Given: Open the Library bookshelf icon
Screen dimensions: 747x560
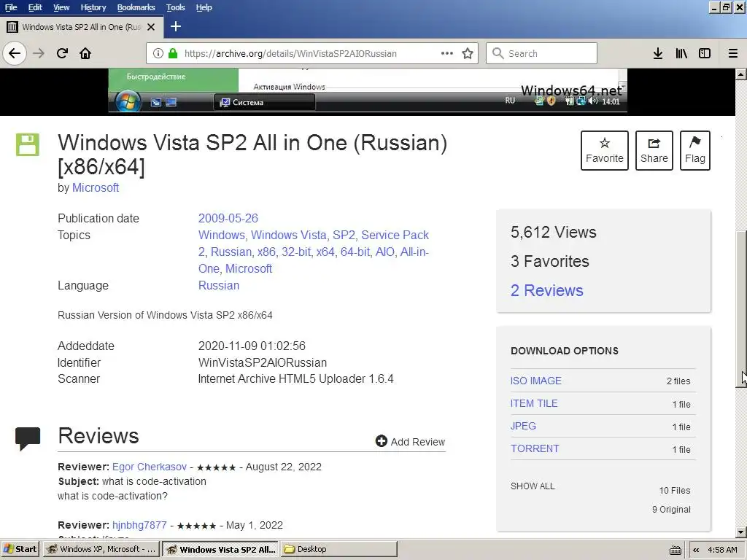Looking at the screenshot, I should 681,53.
